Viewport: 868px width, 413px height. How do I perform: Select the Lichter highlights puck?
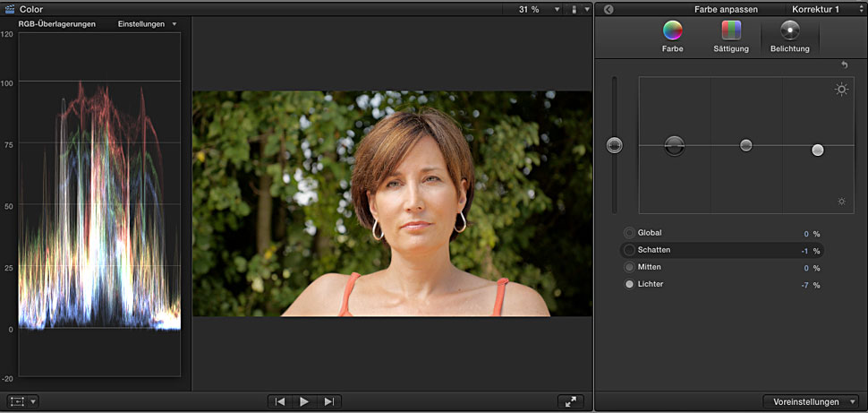(x=818, y=150)
